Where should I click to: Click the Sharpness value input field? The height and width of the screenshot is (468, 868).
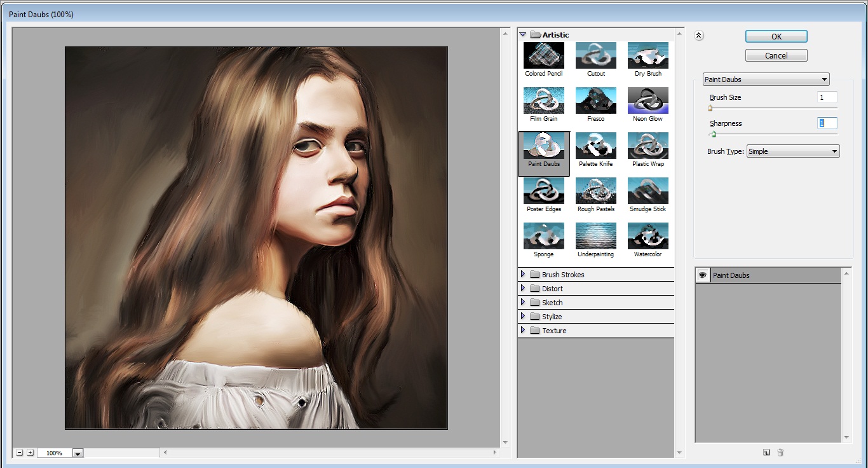tap(827, 123)
